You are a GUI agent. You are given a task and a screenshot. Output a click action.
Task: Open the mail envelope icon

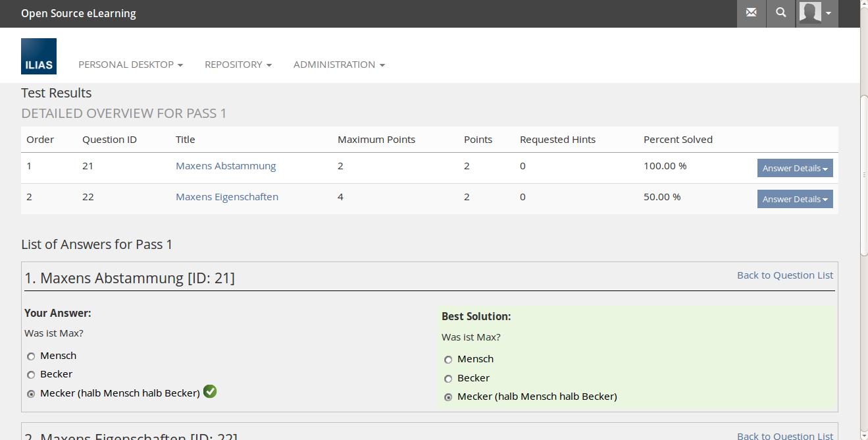point(751,13)
